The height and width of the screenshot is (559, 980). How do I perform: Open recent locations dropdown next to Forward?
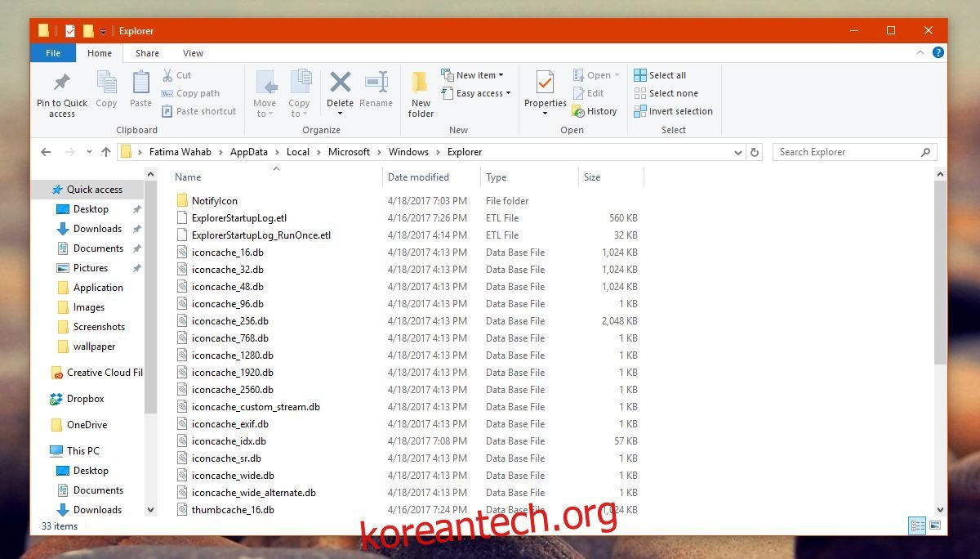click(x=91, y=152)
